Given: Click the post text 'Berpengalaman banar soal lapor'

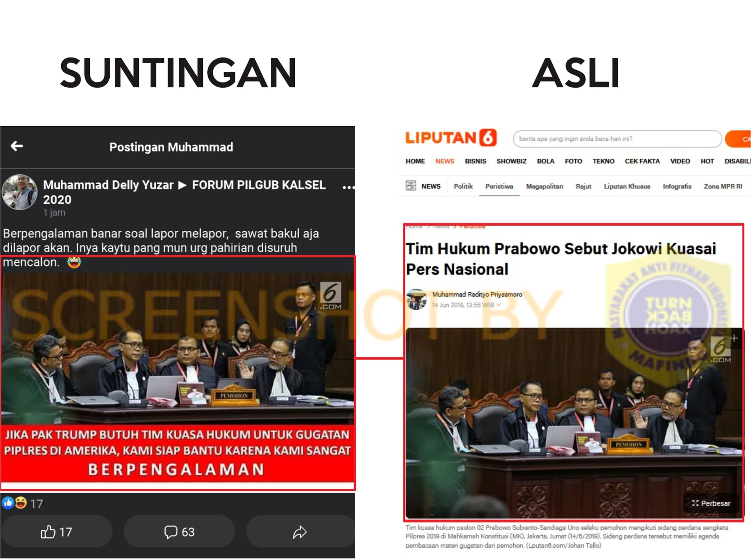Looking at the screenshot, I should [161, 248].
